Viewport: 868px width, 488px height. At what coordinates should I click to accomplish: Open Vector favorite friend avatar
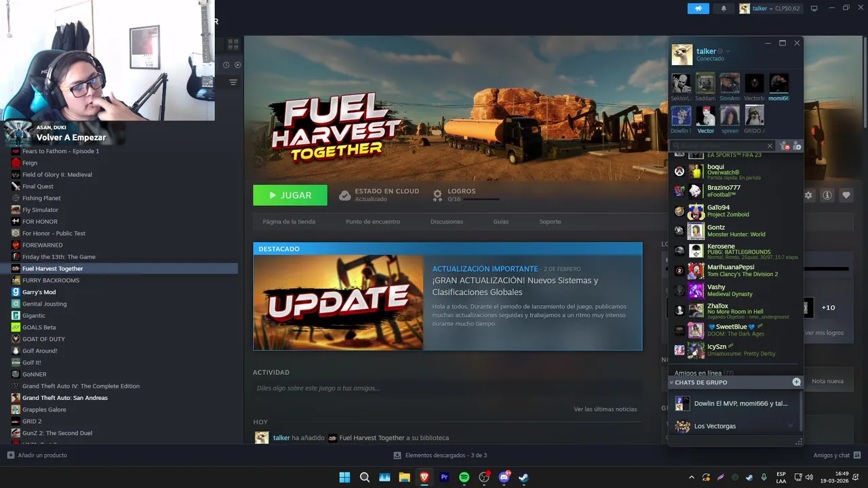pos(705,116)
